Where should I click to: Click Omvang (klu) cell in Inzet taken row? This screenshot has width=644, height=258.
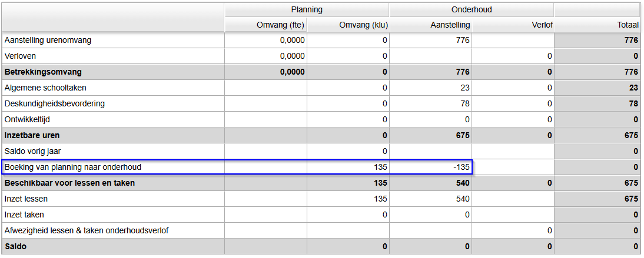[x=348, y=215]
